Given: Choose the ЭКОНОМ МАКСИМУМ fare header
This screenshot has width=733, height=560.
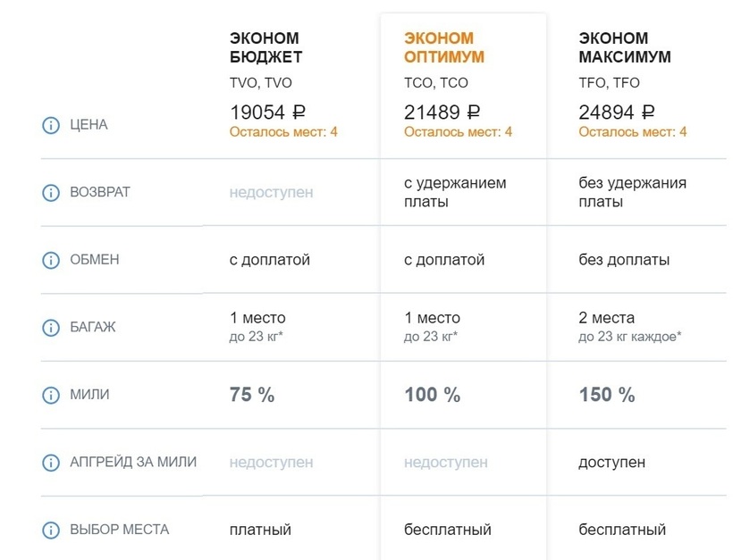Looking at the screenshot, I should pyautogui.click(x=625, y=48).
